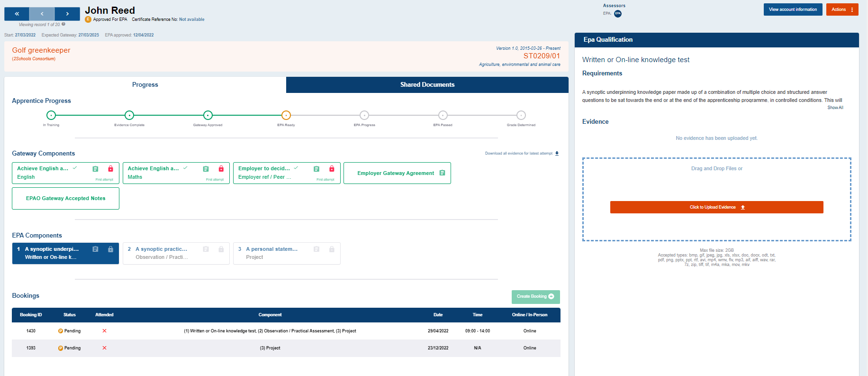
Task: Open clipboard icon on the Project component card
Action: (x=316, y=249)
